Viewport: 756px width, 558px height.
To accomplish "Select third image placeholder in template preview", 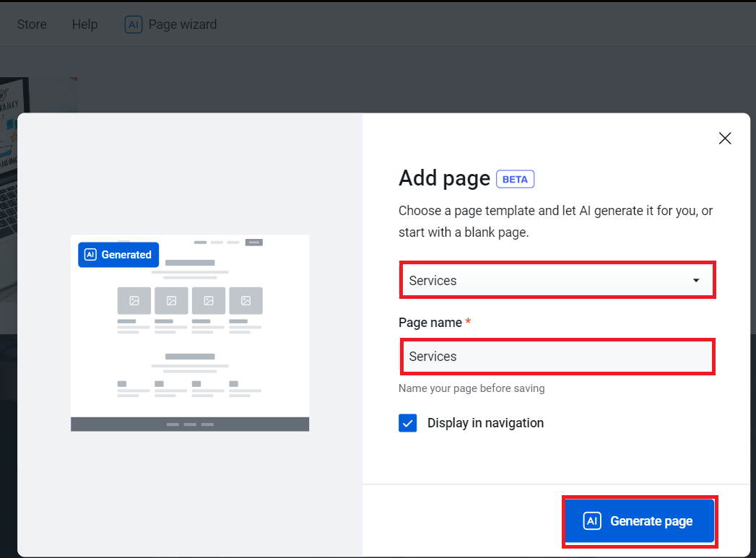I will (209, 300).
